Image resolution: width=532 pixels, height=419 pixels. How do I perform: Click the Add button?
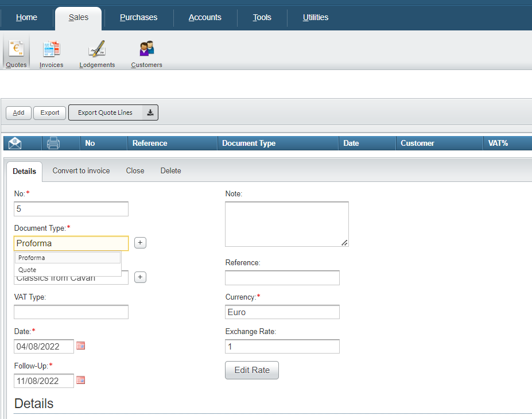pos(18,112)
